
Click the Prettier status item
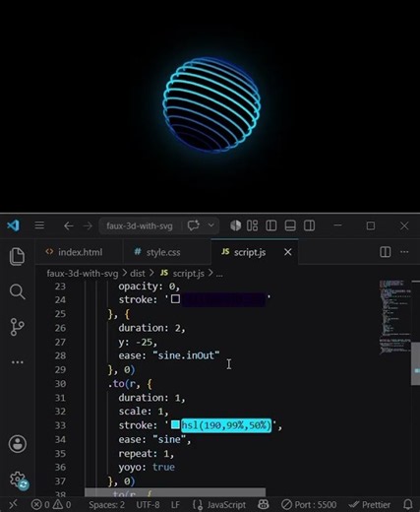click(370, 504)
